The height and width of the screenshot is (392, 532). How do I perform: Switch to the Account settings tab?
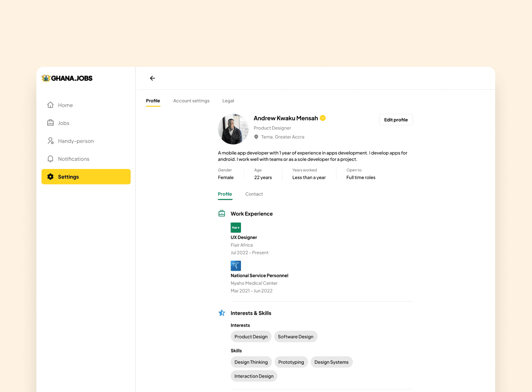[191, 100]
